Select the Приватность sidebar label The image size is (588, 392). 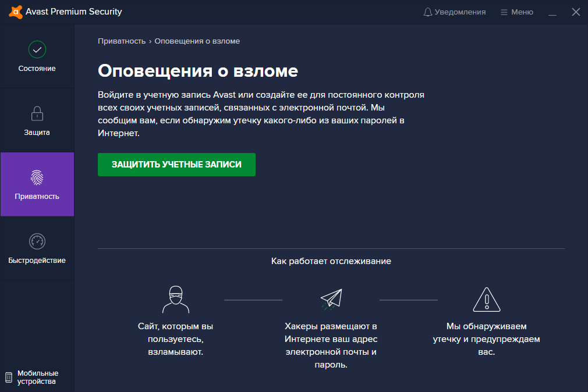point(37,197)
